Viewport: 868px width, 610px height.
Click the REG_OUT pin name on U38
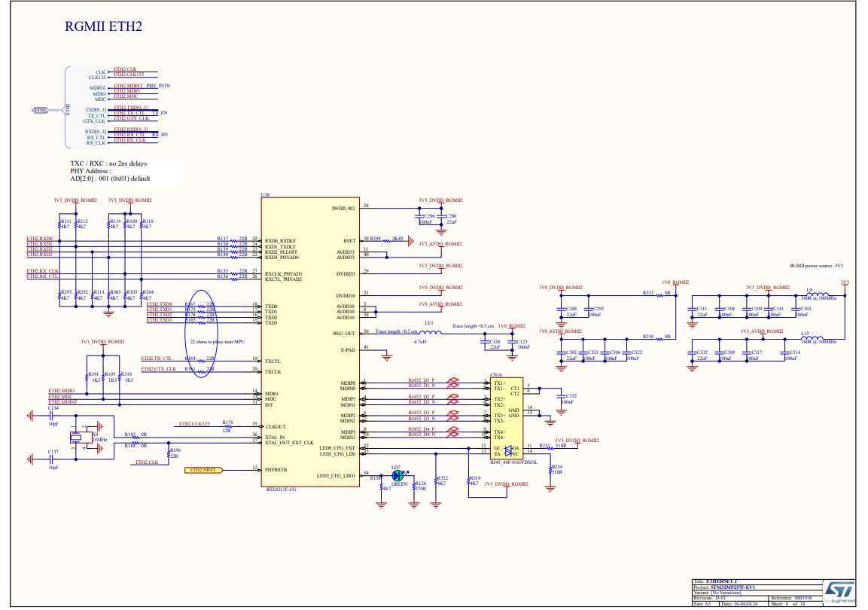tap(344, 333)
